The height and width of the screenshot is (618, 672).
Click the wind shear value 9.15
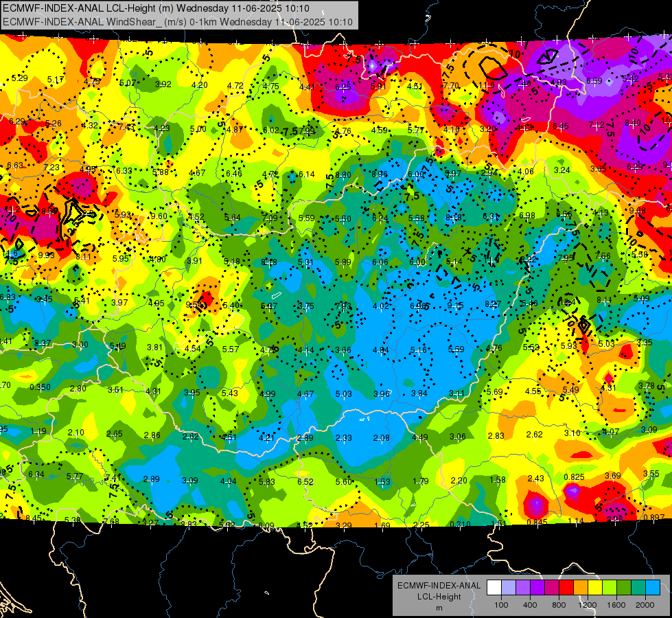coord(456,306)
